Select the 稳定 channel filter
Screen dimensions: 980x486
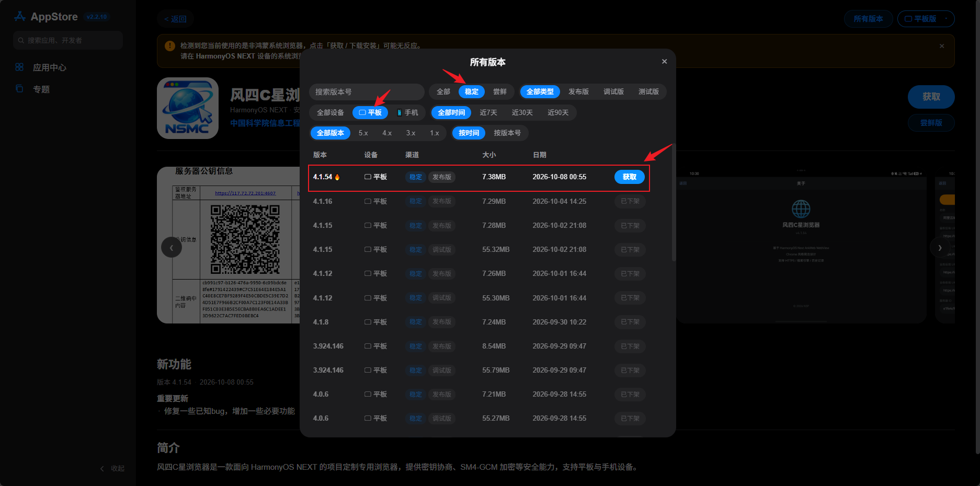(472, 91)
